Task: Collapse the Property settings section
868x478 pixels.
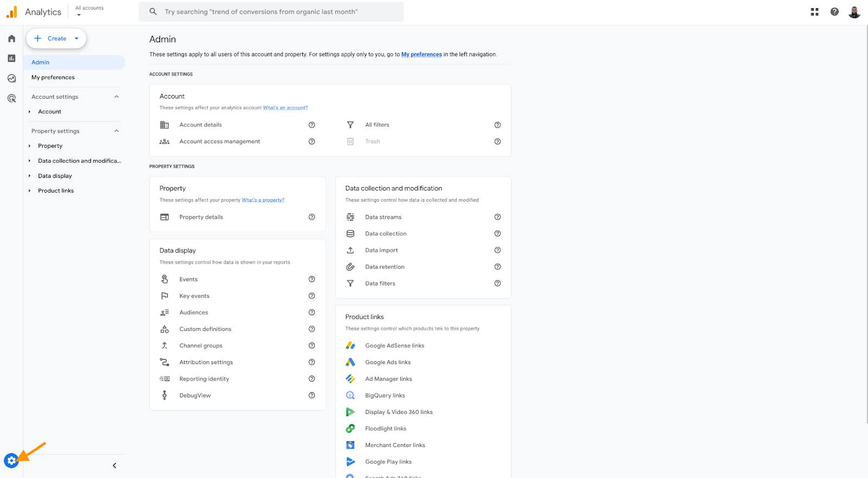Action: tap(116, 131)
